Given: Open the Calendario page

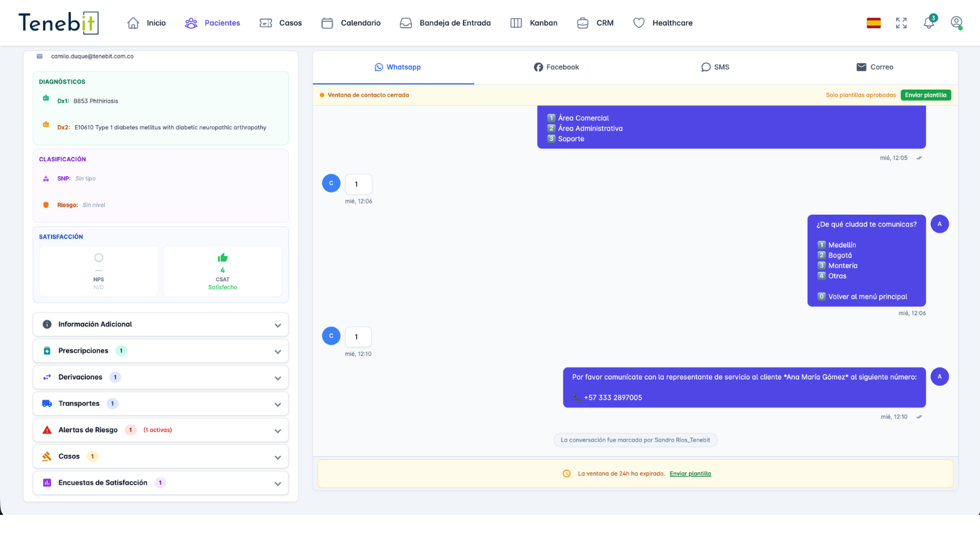Looking at the screenshot, I should coord(351,23).
